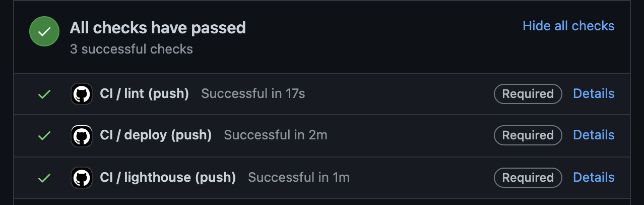Click the GitHub logo beside CI / deploy
Screen dimensions: 644x205
[82, 135]
